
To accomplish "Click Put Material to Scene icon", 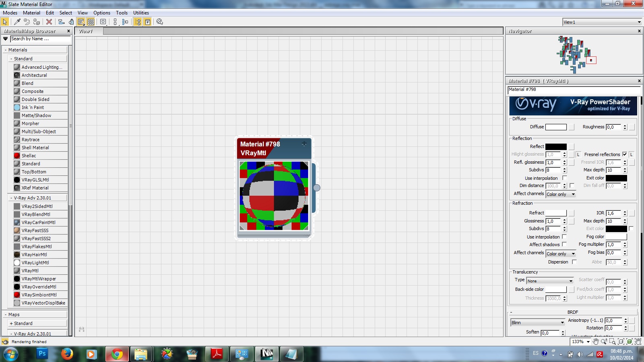I will (x=27, y=22).
